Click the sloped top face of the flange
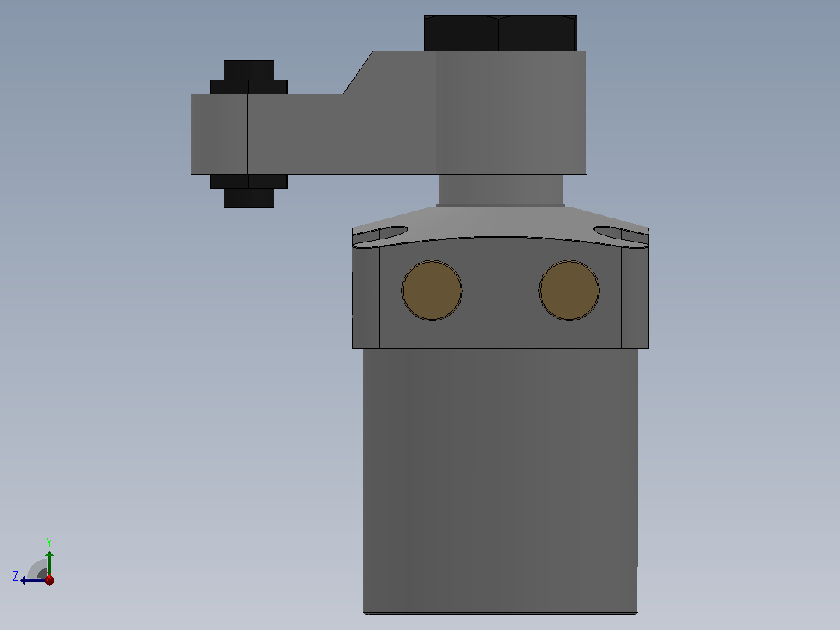 500,221
